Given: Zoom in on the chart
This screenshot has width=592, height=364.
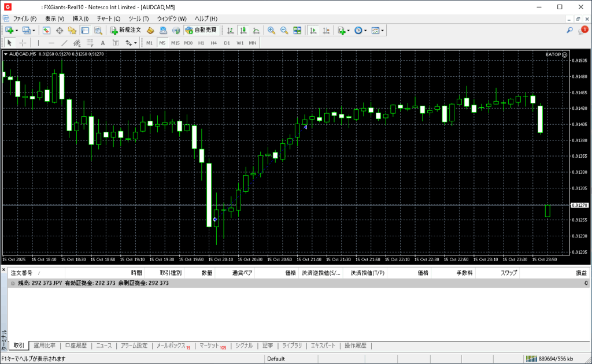Looking at the screenshot, I should (271, 30).
